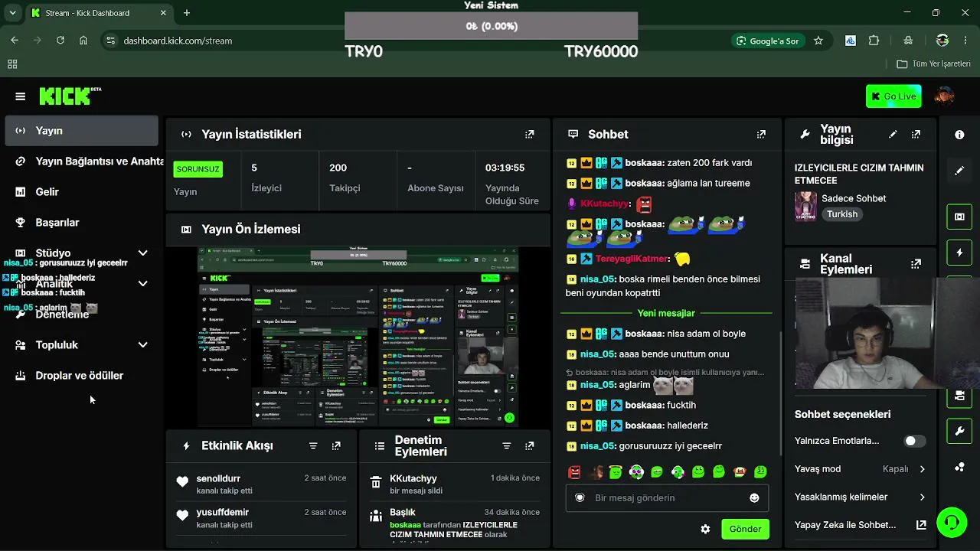Click the 03:19:55 stream duration

point(505,168)
